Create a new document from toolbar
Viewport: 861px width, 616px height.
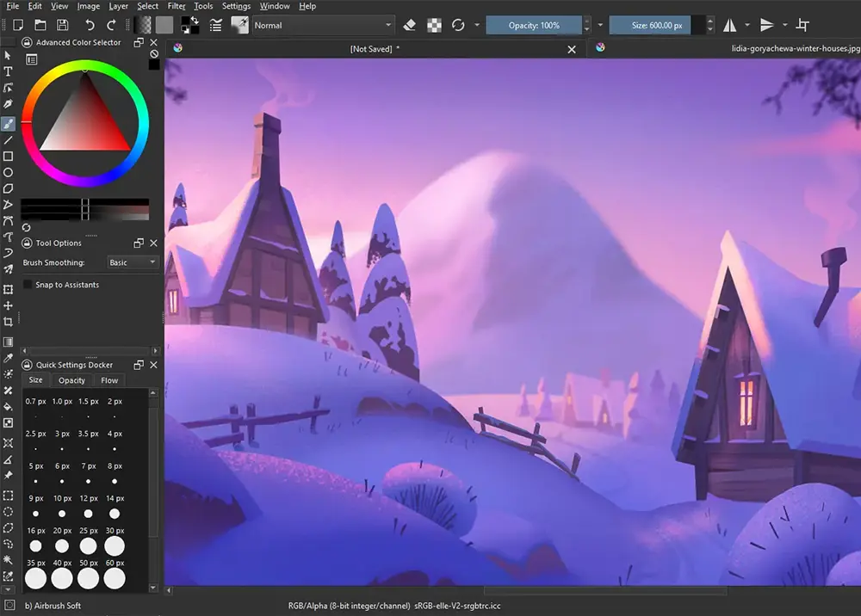coord(18,25)
